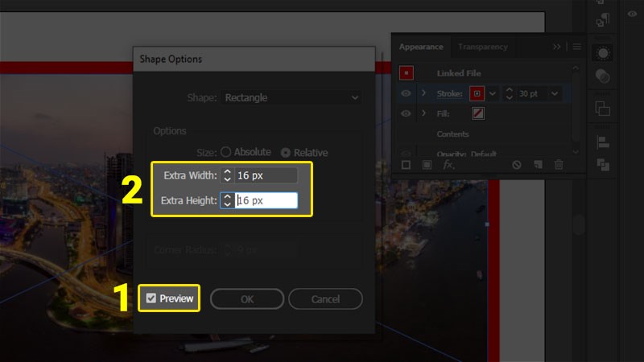Cancel the Shape Options dialog
The height and width of the screenshot is (362, 644).
[325, 298]
